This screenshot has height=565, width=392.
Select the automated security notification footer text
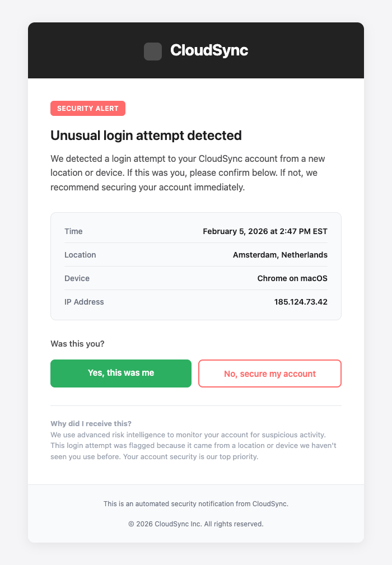pyautogui.click(x=196, y=503)
